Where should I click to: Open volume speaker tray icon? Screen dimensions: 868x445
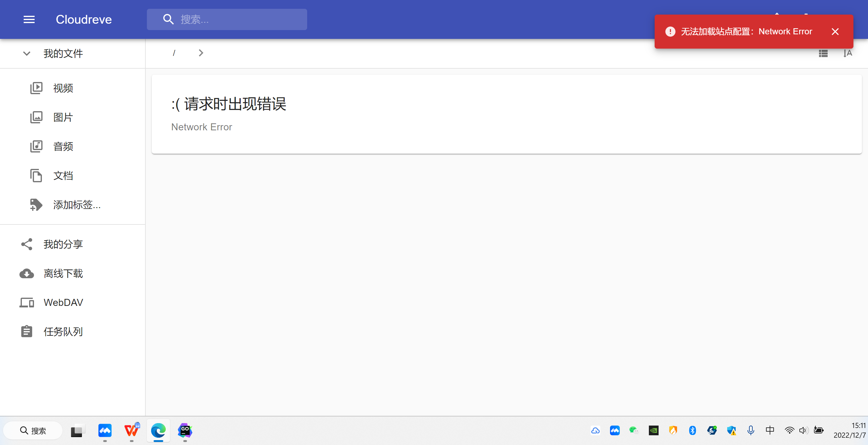tap(804, 430)
